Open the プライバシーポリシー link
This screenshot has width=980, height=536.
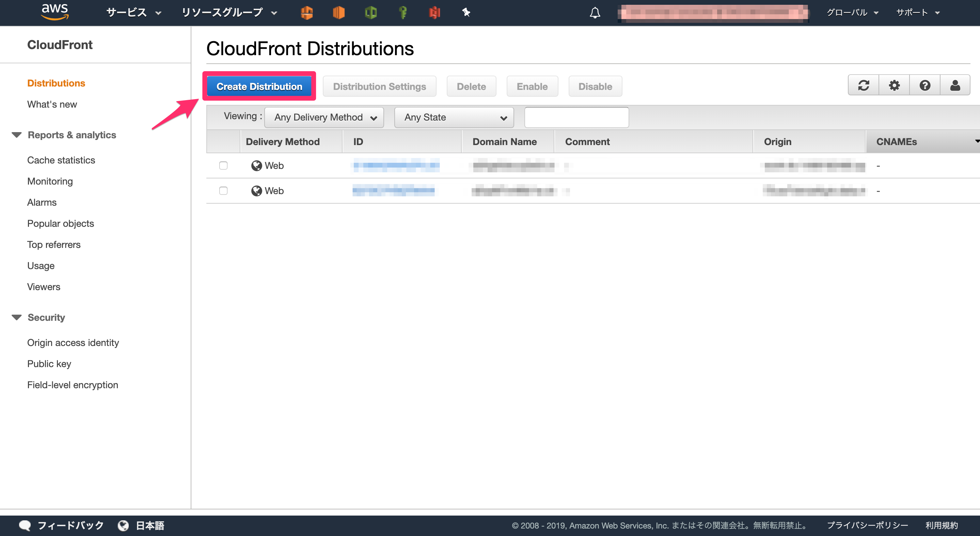coord(867,525)
